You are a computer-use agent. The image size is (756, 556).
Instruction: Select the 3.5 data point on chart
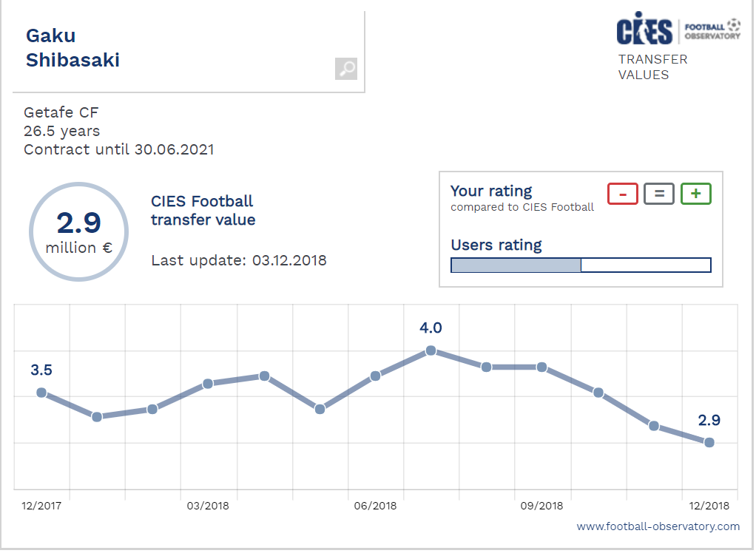tap(41, 393)
